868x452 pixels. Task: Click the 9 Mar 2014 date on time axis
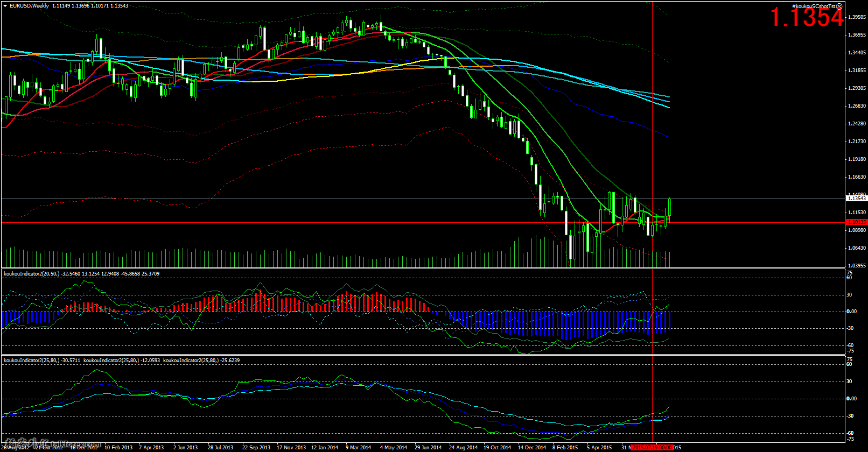click(x=359, y=448)
